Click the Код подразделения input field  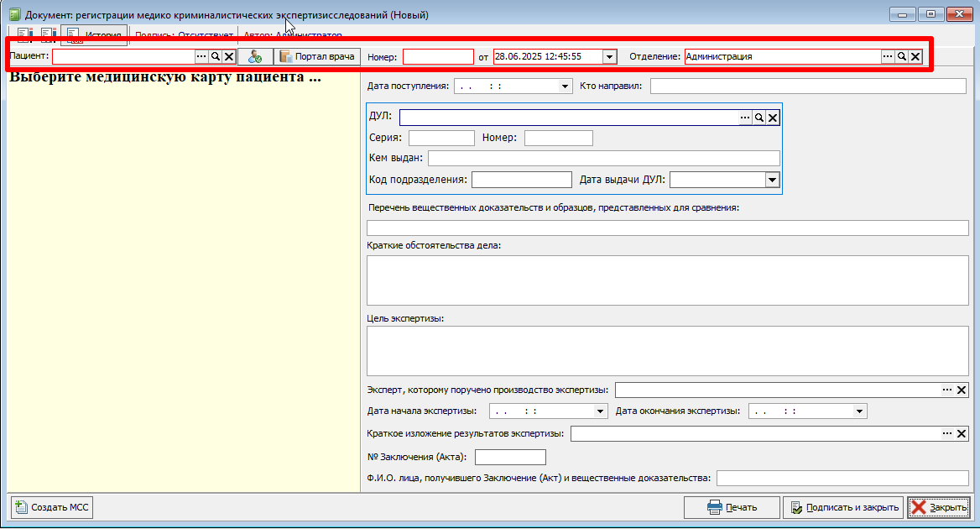[x=521, y=180]
